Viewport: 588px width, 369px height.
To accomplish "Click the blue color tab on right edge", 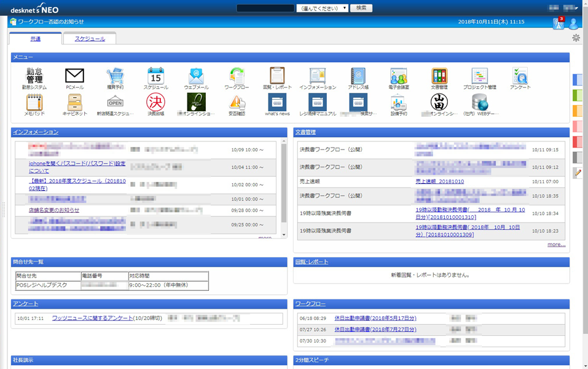I will [x=578, y=80].
